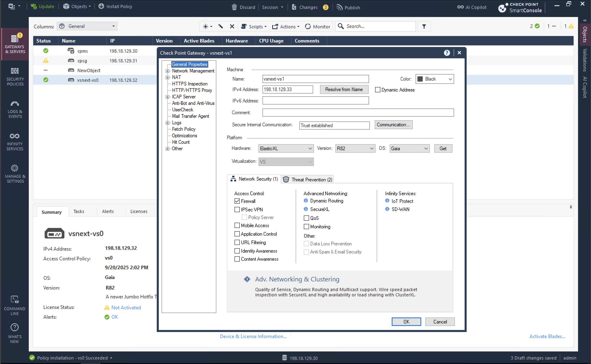The height and width of the screenshot is (364, 591).
Task: Check the Dynamic Address checkbox
Action: tap(378, 90)
